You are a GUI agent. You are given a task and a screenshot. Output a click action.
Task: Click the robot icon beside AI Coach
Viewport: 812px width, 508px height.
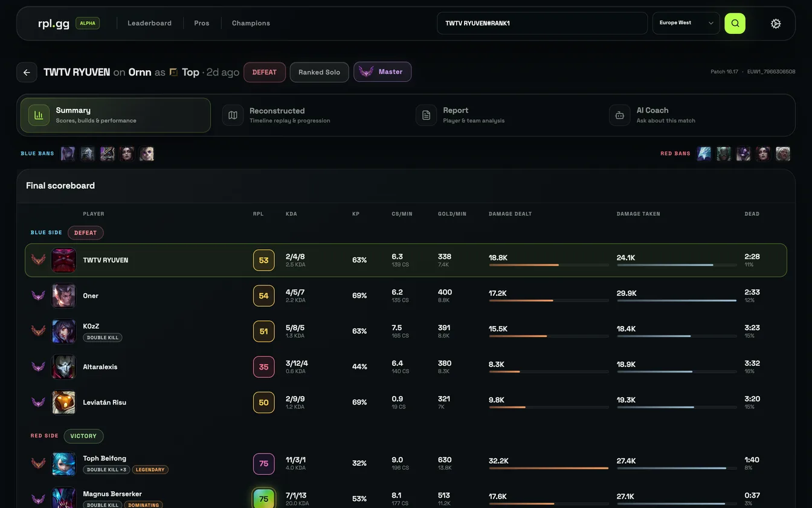(619, 115)
